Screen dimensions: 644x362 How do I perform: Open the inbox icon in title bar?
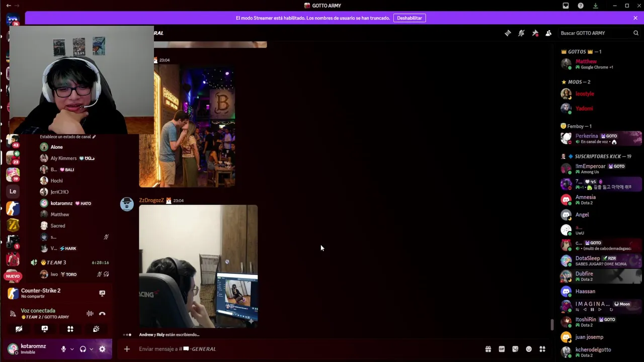pos(566,6)
